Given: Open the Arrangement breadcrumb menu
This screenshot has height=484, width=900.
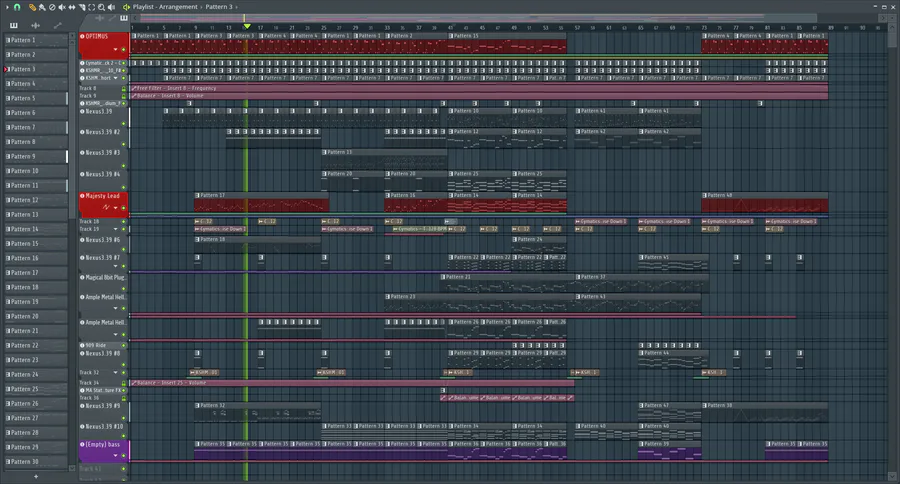Looking at the screenshot, I should [178, 7].
